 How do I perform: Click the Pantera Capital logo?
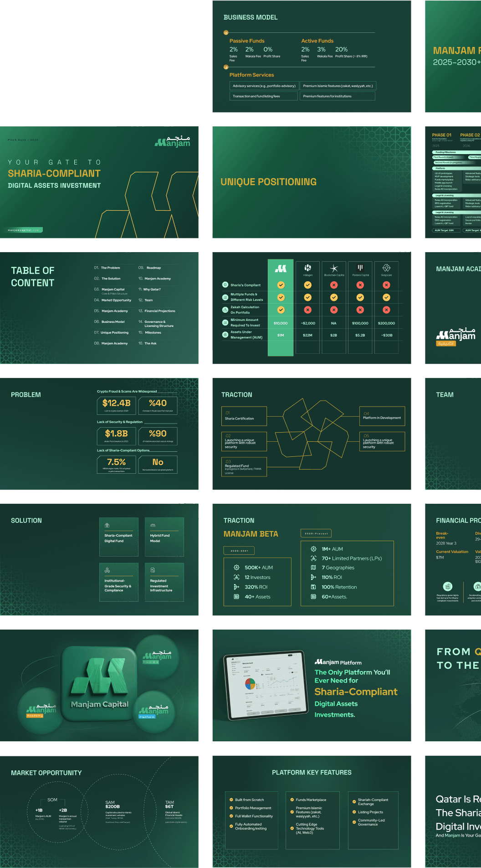tap(360, 268)
